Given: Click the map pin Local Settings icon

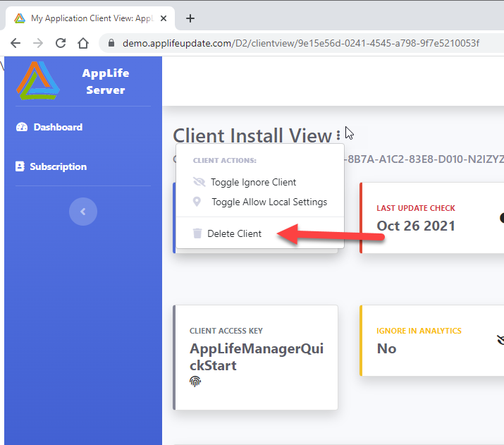Looking at the screenshot, I should click(197, 202).
